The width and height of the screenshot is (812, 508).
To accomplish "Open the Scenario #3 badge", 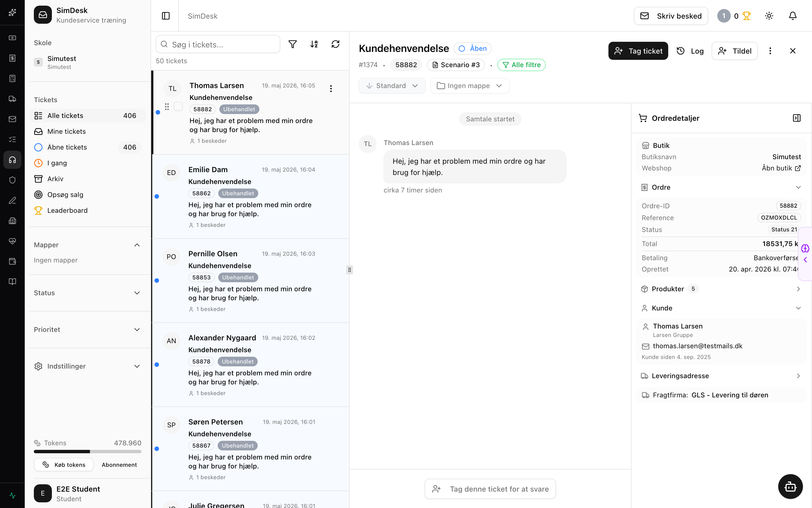I will click(x=456, y=65).
